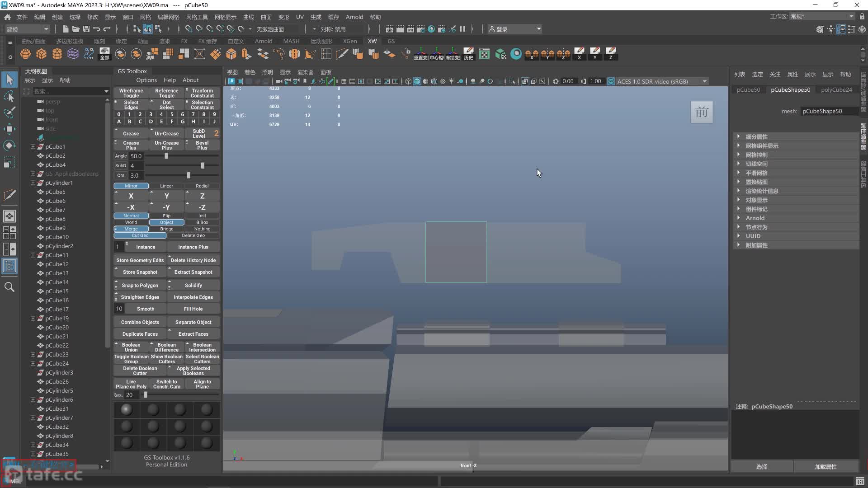
Task: Open the search magnifier in left toolbox
Action: (9, 287)
